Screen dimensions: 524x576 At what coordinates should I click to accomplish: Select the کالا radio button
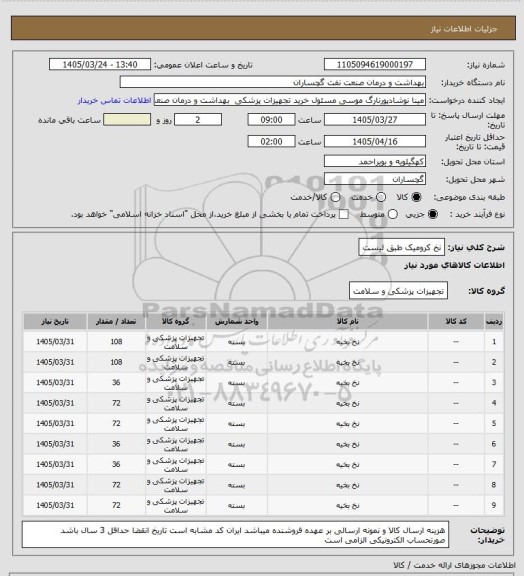coord(416,197)
